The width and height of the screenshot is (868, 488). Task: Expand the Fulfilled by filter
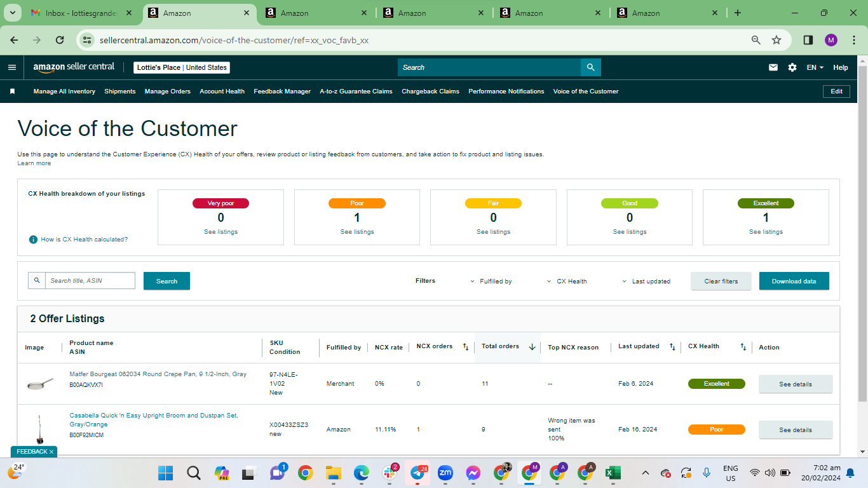point(491,281)
